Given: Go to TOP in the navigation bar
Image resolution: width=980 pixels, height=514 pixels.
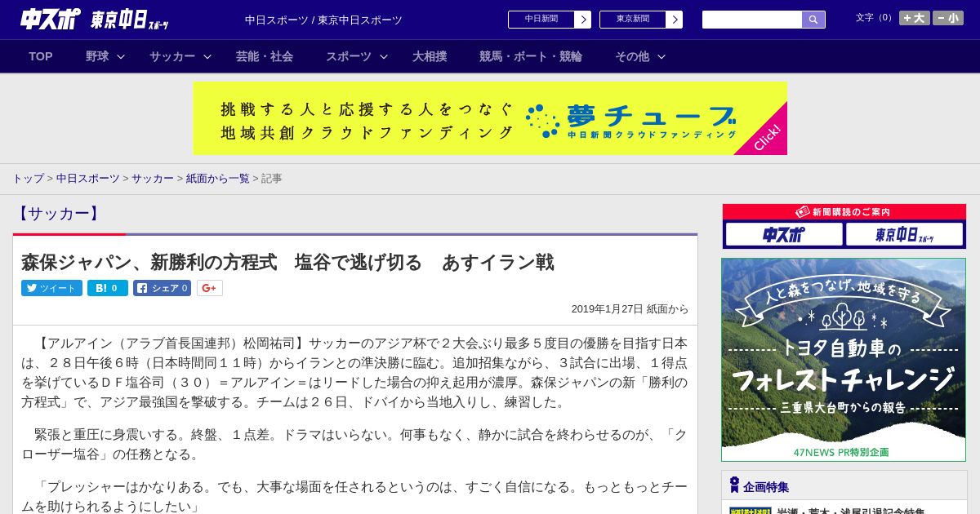Looking at the screenshot, I should (x=41, y=56).
